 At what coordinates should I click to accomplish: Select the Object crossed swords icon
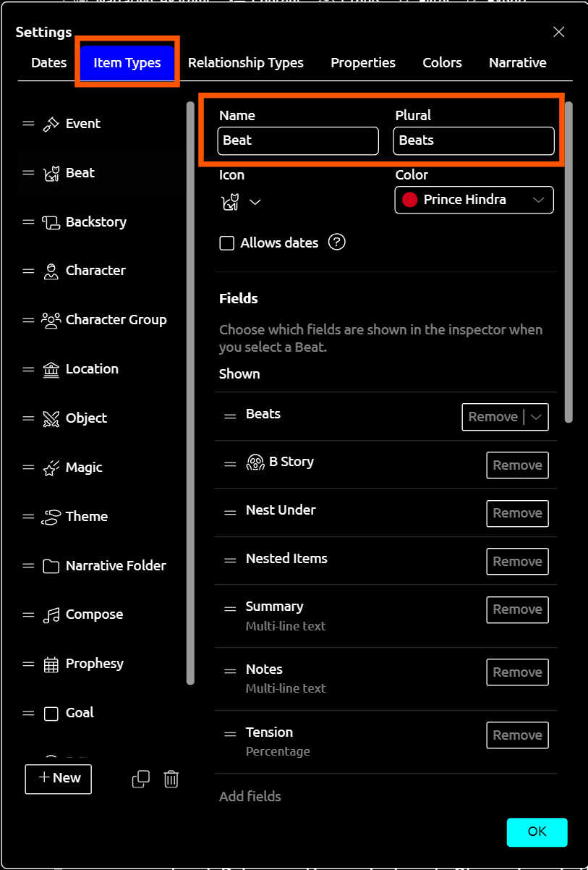point(51,418)
